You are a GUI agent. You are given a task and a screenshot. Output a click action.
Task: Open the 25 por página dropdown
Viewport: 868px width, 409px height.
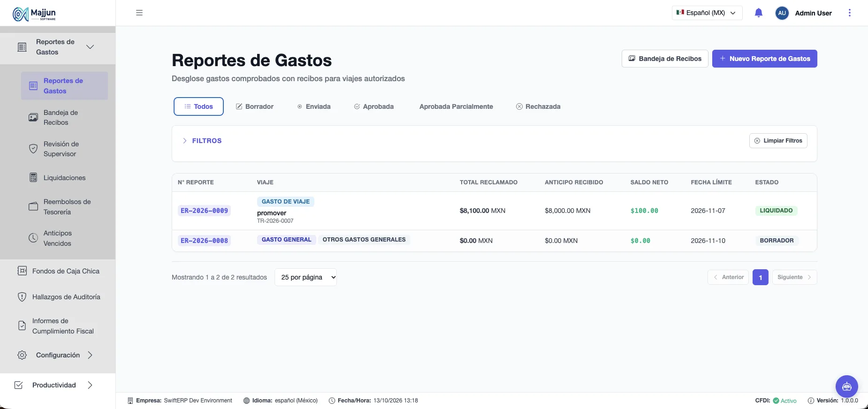point(305,277)
